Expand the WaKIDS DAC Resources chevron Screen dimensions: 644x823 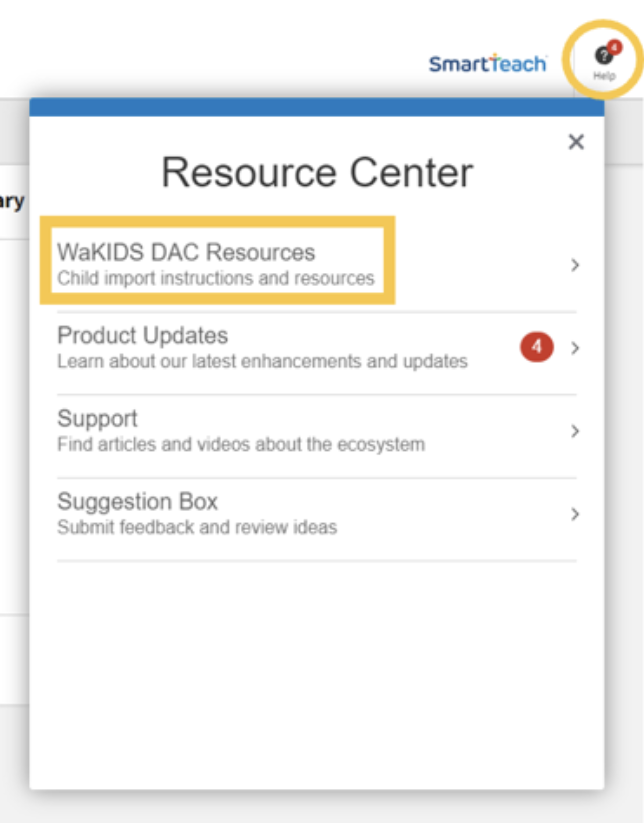(x=575, y=265)
